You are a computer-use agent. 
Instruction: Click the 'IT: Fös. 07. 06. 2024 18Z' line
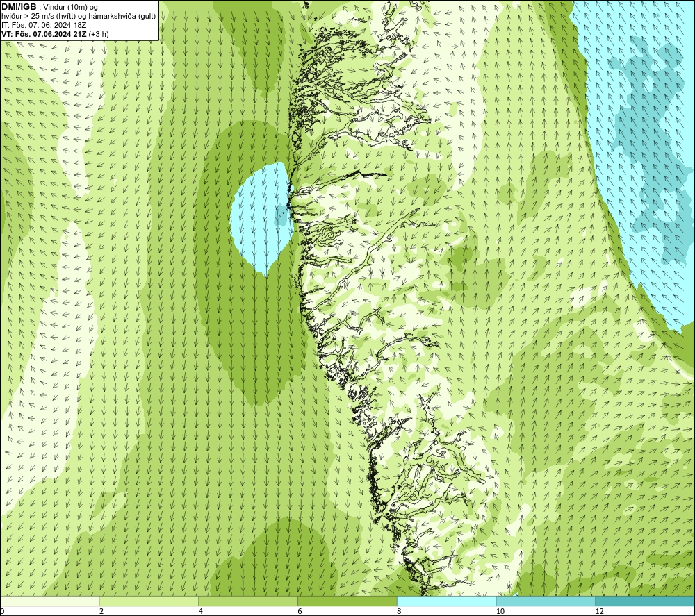coord(43,25)
